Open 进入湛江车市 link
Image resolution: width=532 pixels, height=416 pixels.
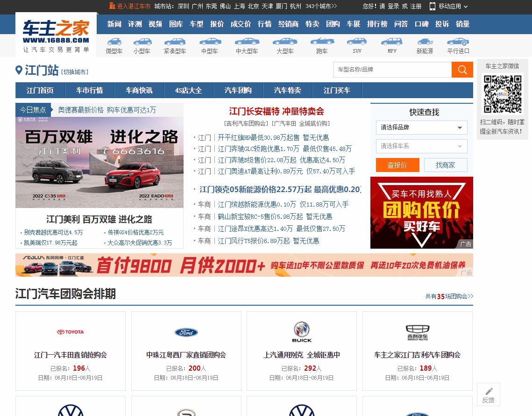134,6
